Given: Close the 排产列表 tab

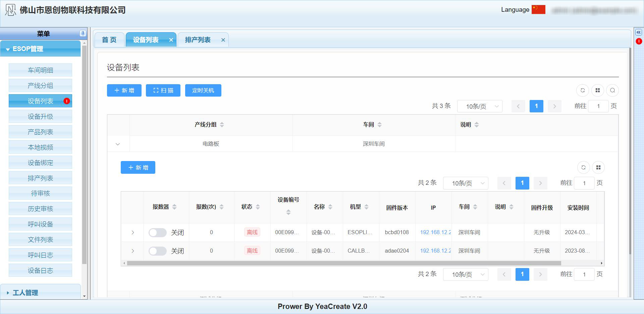Looking at the screenshot, I should pos(223,40).
